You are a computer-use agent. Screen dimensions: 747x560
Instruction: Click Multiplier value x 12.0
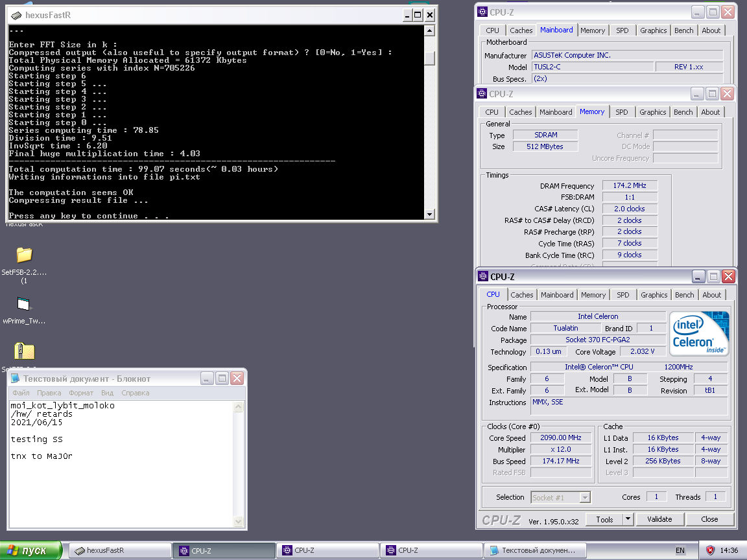point(561,450)
